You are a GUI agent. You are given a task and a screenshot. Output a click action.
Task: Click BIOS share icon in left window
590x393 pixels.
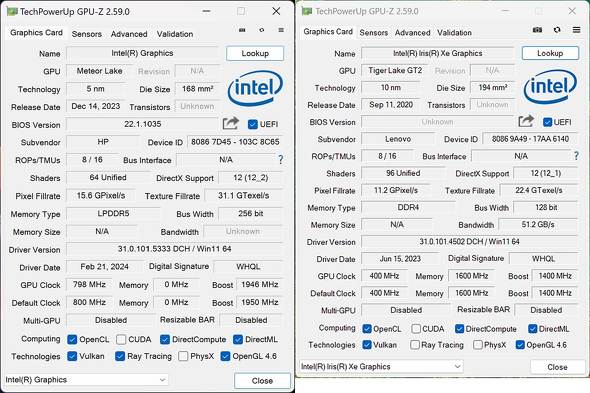[x=231, y=123]
